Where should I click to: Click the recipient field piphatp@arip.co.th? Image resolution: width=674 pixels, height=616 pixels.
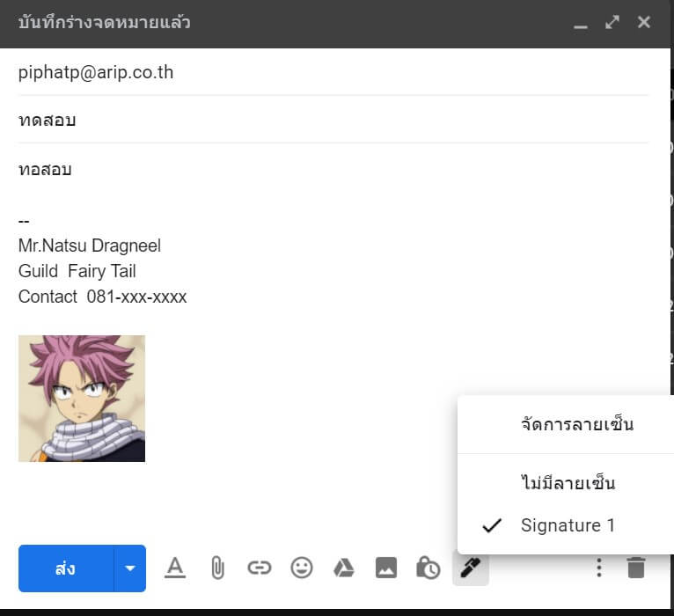[x=333, y=73]
